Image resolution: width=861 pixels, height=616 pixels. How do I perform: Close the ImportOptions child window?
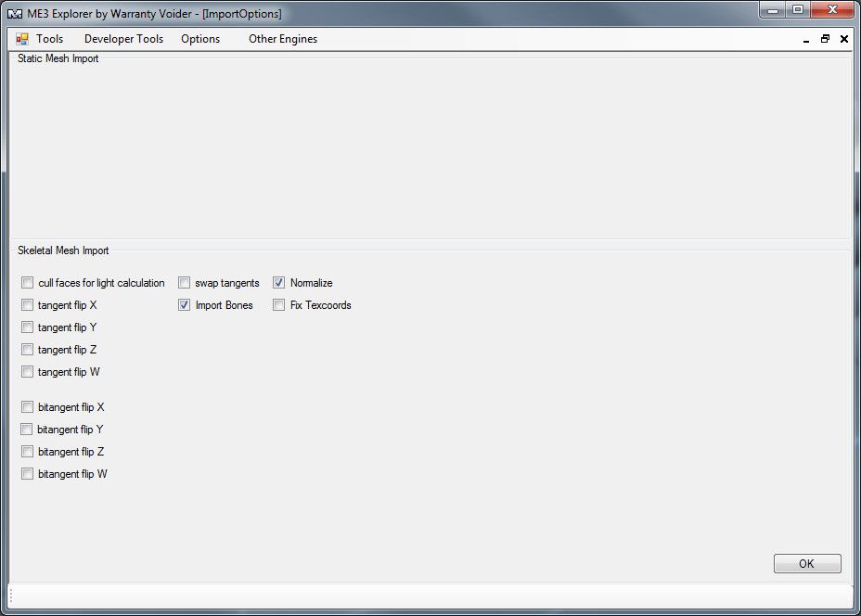[x=844, y=39]
